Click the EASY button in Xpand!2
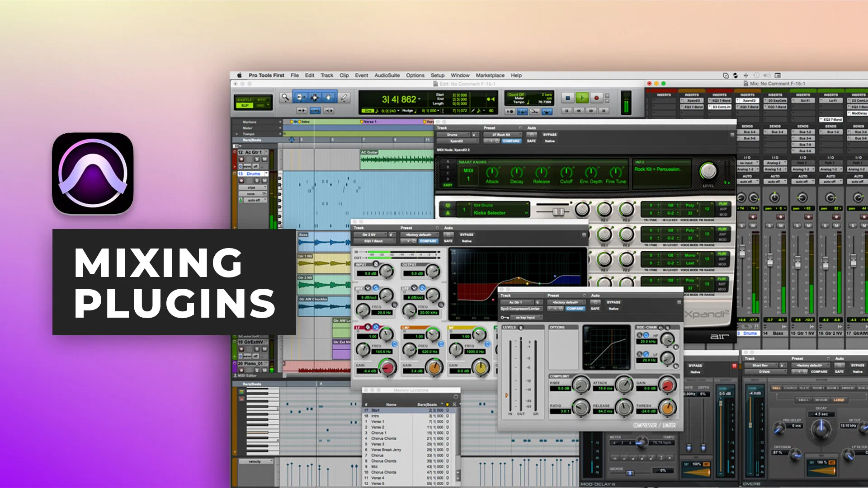This screenshot has width=868, height=488. pos(448,185)
